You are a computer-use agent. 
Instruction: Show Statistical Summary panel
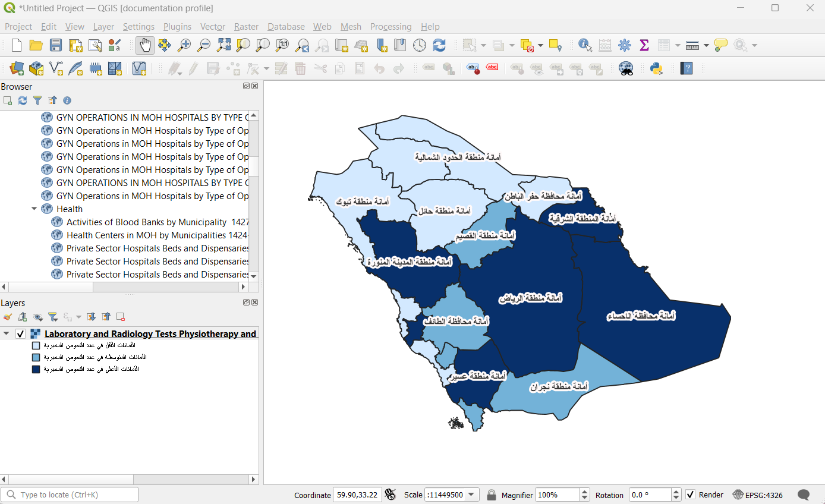click(x=644, y=45)
